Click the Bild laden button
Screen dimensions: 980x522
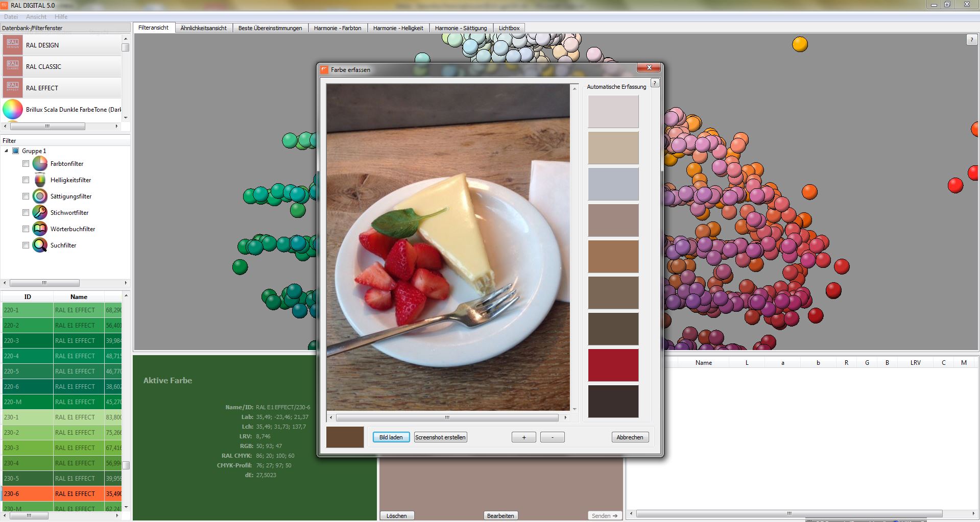(x=391, y=437)
